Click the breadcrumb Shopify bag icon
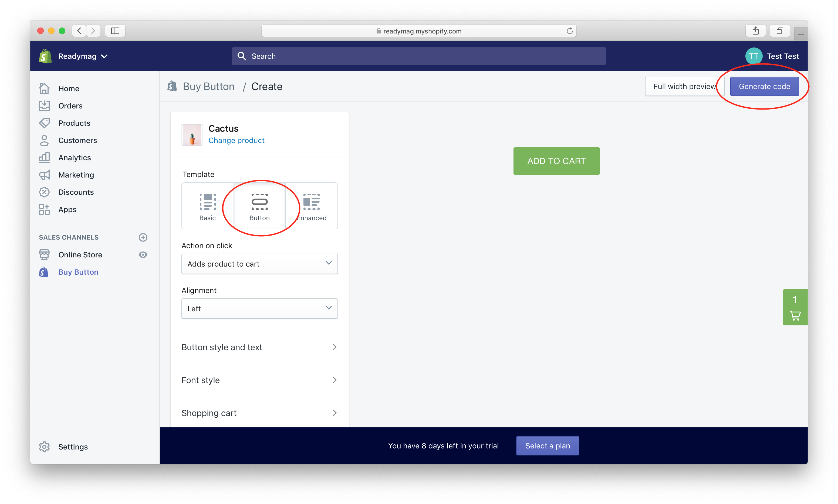The width and height of the screenshot is (838, 504). coord(172,86)
